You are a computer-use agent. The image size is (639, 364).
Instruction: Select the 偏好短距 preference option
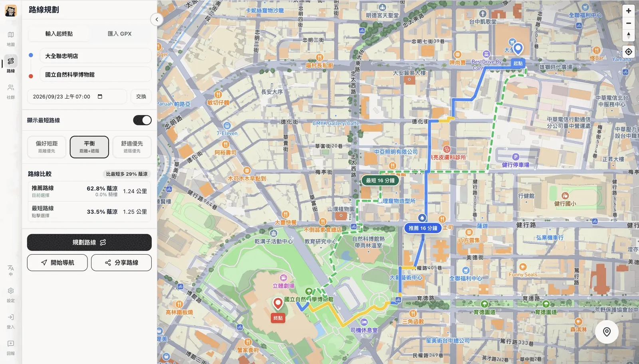[x=47, y=147]
